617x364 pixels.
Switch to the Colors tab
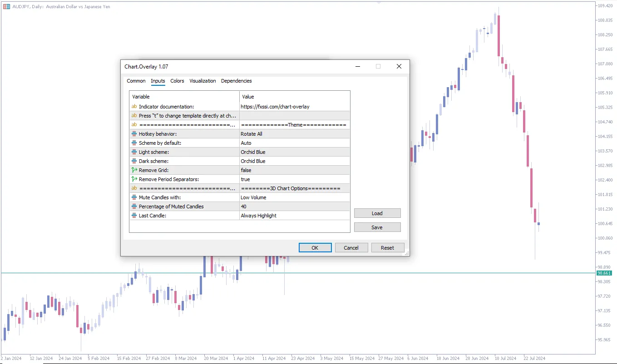(177, 81)
